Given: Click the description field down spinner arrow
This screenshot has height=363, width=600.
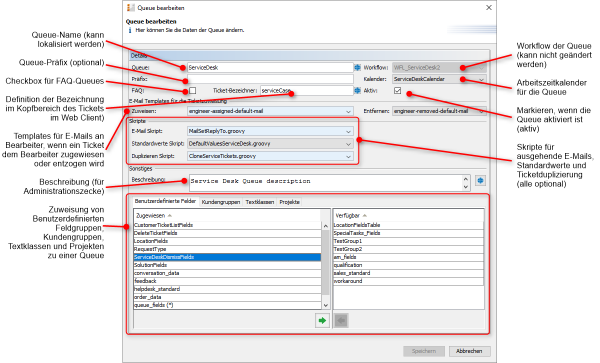Looking at the screenshot, I should click(466, 187).
